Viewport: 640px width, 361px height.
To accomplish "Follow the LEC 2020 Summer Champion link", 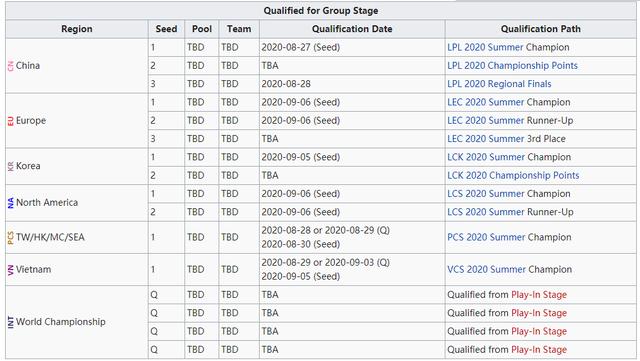I will coord(485,103).
